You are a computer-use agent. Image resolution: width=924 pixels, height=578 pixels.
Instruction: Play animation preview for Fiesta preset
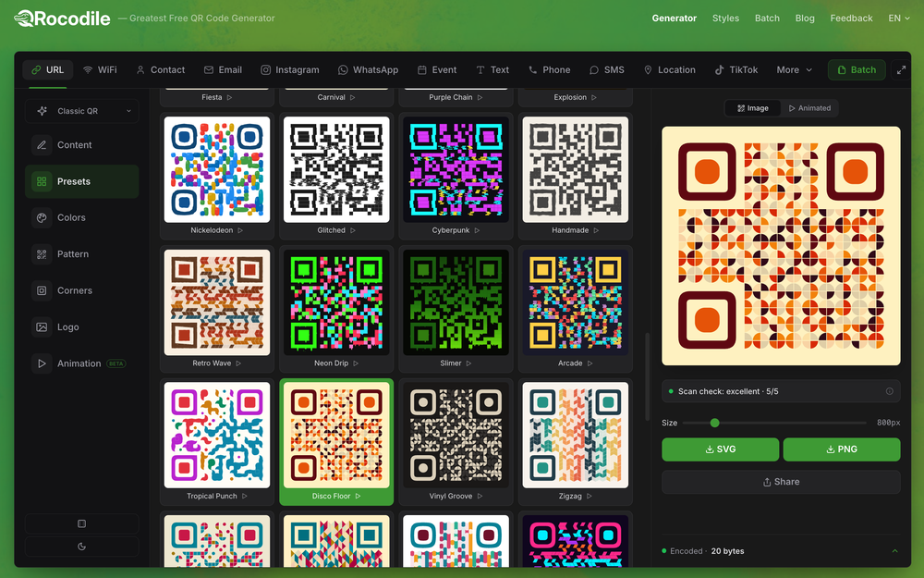(x=230, y=97)
